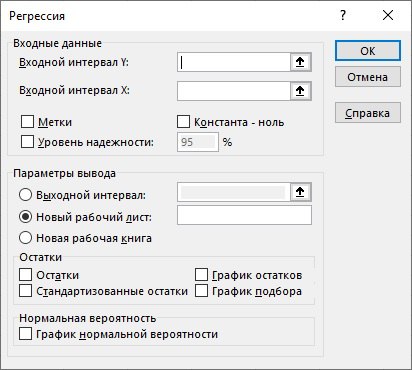Click range selector icon for input interval Y
412x370 pixels.
tap(300, 62)
